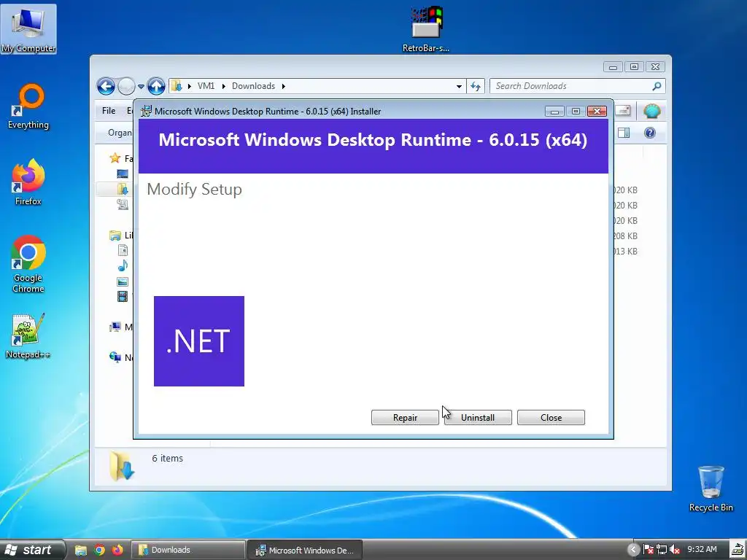Switch to the Microsoft Windows De... taskbar button
This screenshot has width=747, height=560.
click(x=306, y=550)
